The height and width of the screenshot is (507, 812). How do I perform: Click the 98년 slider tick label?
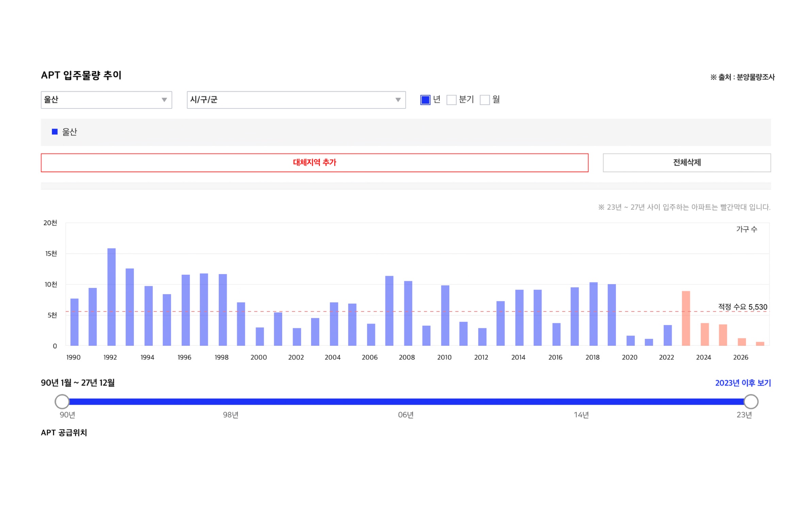[230, 415]
